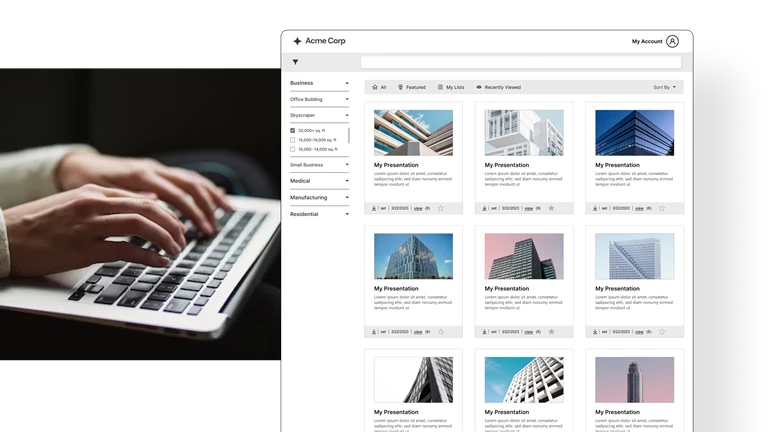768x432 pixels.
Task: Star the reflective glass cube building presentation
Action: 441,332
